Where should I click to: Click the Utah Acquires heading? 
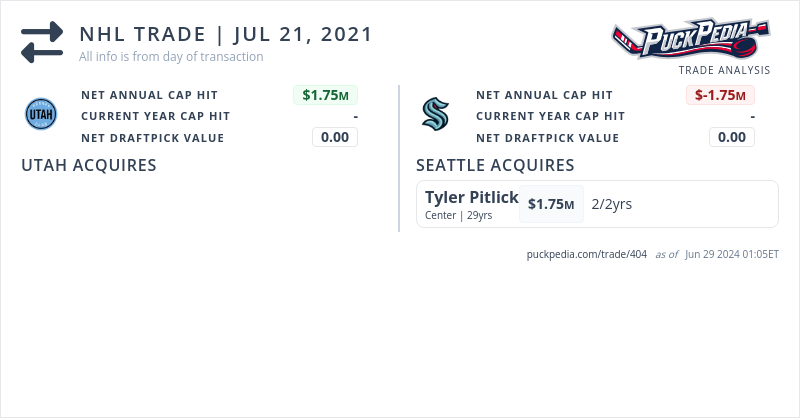(89, 165)
